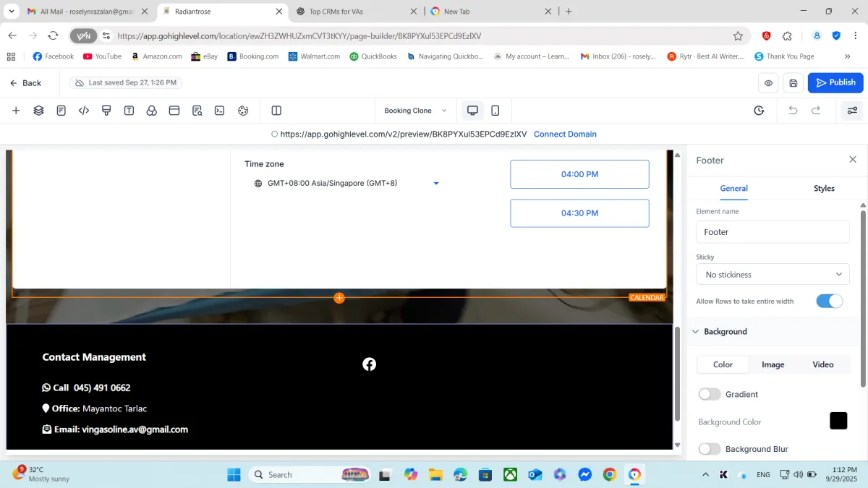Screen dimensions: 868x488
Task: Switch to desktop preview mode
Action: 472,111
